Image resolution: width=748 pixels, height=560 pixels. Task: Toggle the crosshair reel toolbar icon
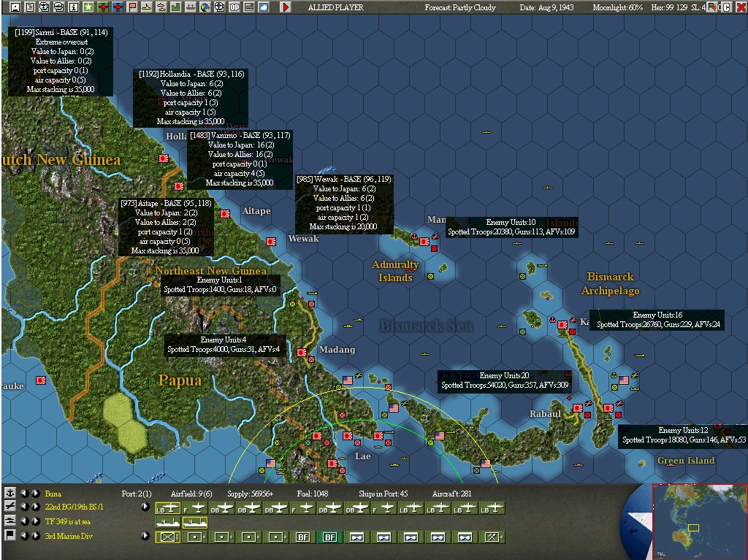(219, 7)
